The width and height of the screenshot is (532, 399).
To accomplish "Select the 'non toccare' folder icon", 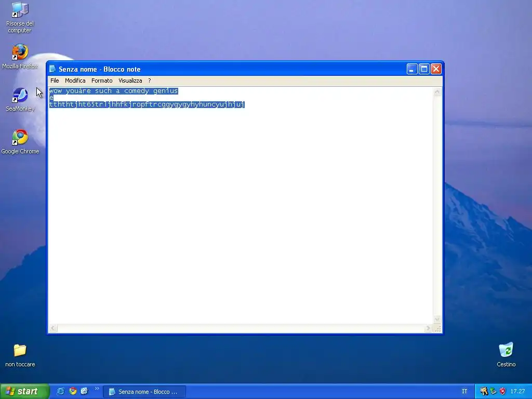I will click(x=20, y=355).
